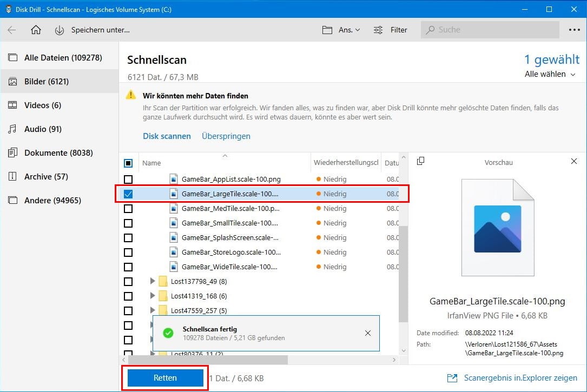Click the large preview image thumbnail
Image resolution: width=587 pixels, height=392 pixels.
498,228
